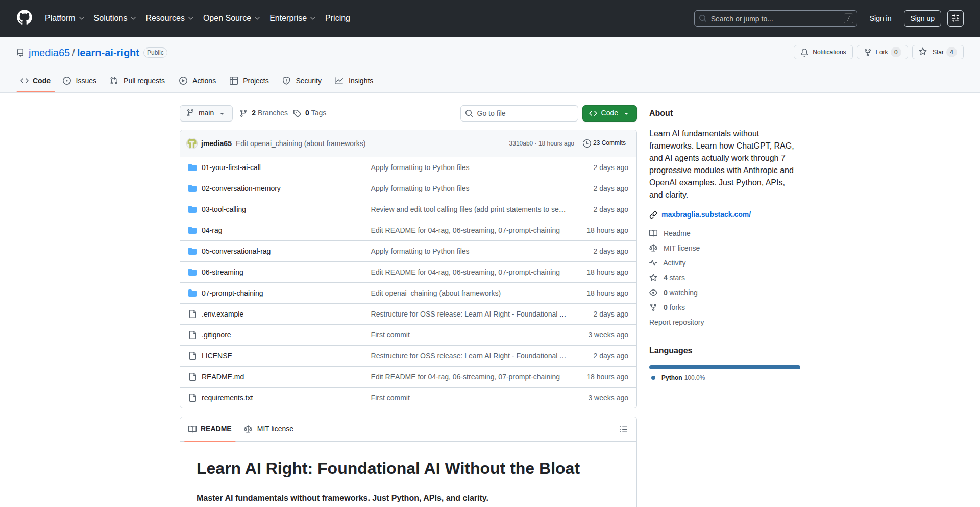Open the README outline list icon
The height and width of the screenshot is (507, 980).
pyautogui.click(x=623, y=429)
